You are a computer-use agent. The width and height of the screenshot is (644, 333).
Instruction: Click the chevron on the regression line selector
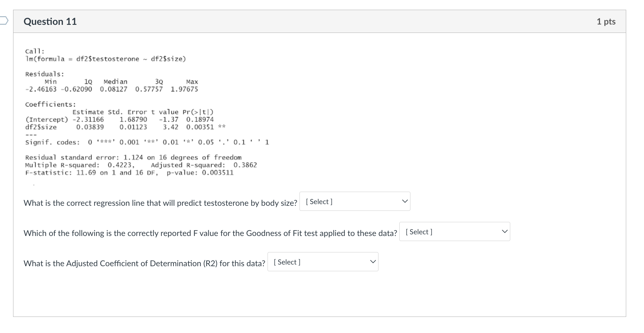coord(404,201)
